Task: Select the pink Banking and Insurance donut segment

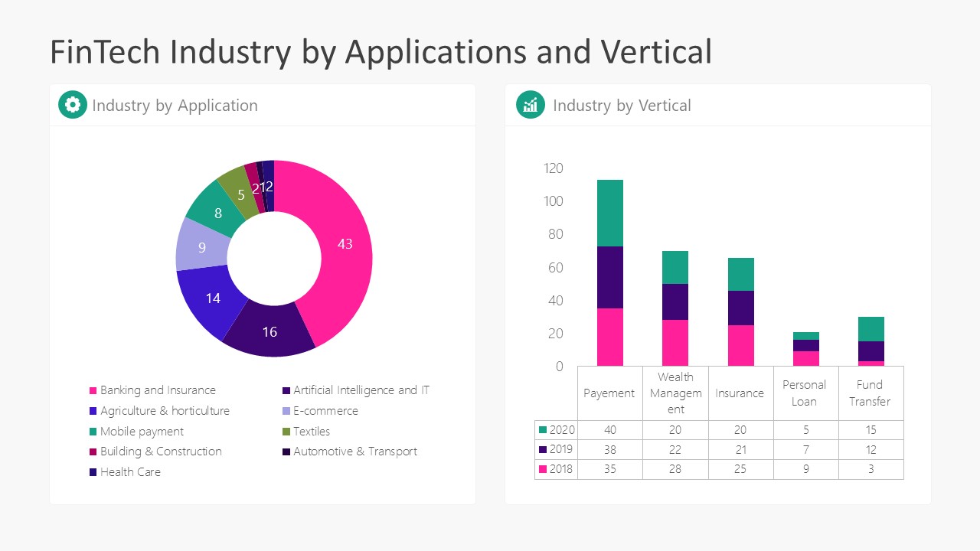Action: tap(345, 245)
